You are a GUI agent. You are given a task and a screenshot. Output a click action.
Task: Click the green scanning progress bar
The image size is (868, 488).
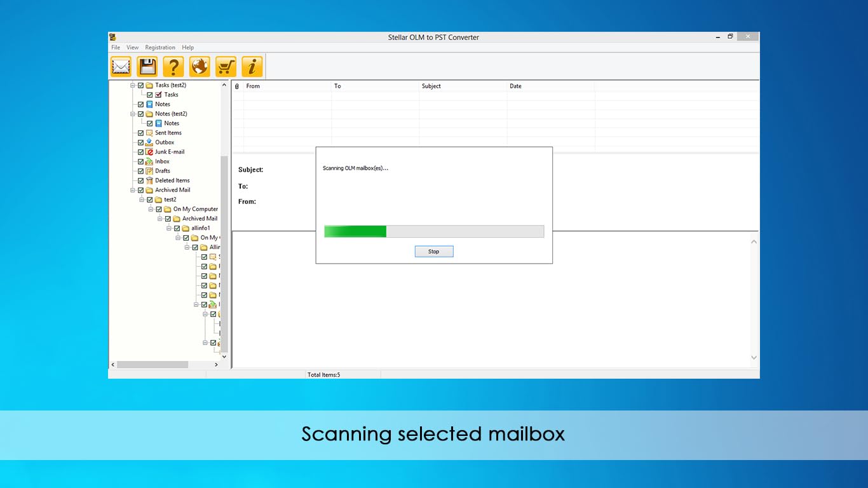point(434,231)
